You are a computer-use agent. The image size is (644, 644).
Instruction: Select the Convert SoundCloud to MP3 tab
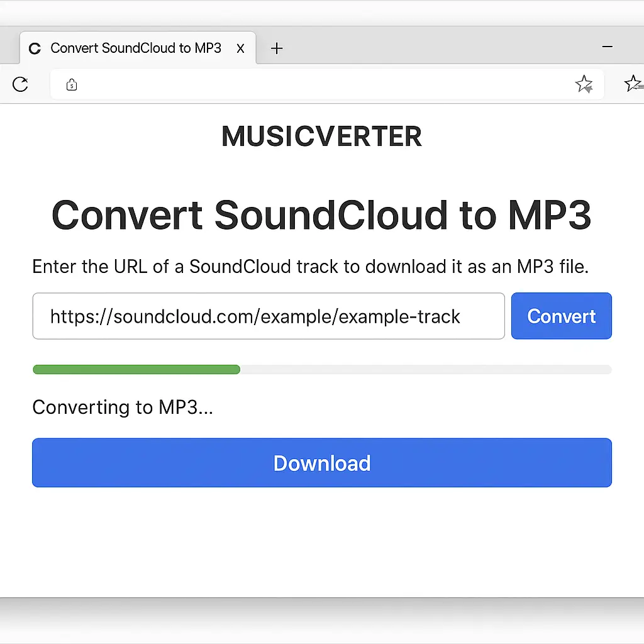(138, 48)
